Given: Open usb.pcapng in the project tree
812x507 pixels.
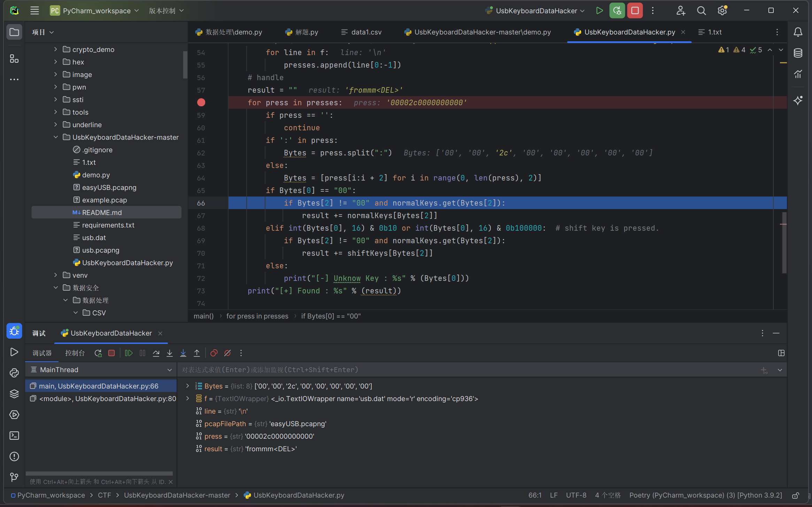Looking at the screenshot, I should click(101, 250).
